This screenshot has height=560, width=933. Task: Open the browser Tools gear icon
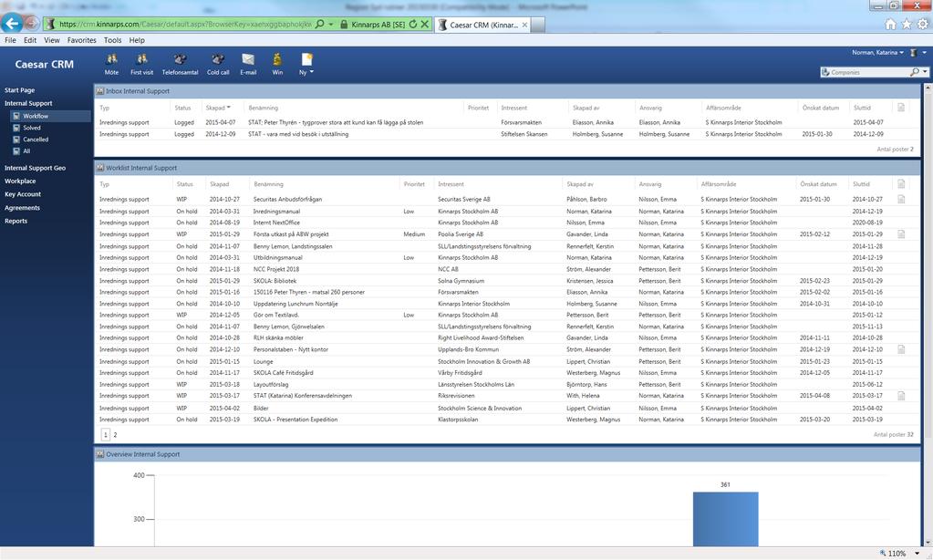click(x=922, y=24)
